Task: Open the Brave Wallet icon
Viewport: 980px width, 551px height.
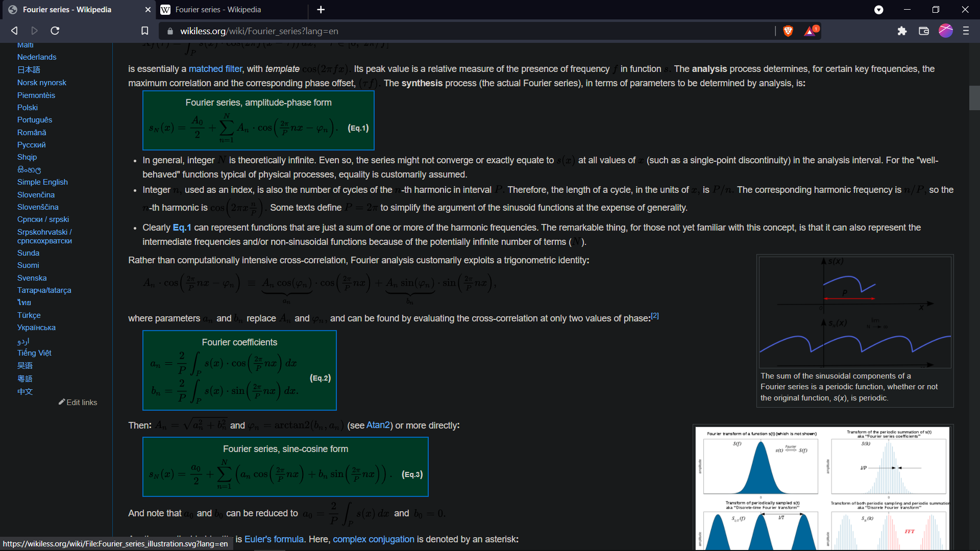Action: point(923,31)
